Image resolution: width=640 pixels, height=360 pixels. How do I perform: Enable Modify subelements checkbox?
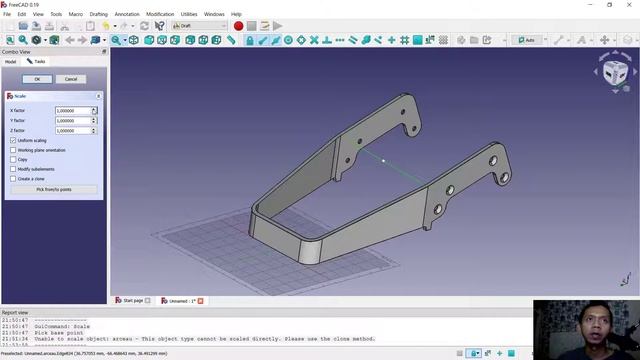pyautogui.click(x=13, y=169)
